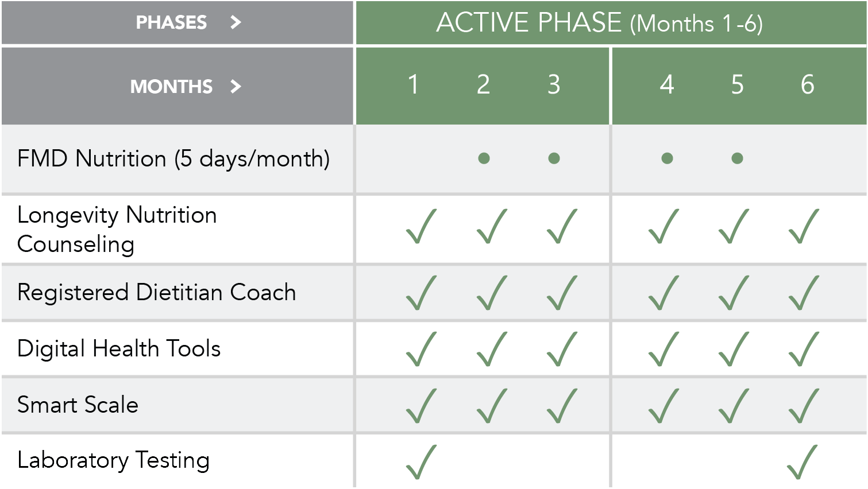
Task: Click the ACTIVE PHASE (Months 1-6) header
Action: click(599, 23)
